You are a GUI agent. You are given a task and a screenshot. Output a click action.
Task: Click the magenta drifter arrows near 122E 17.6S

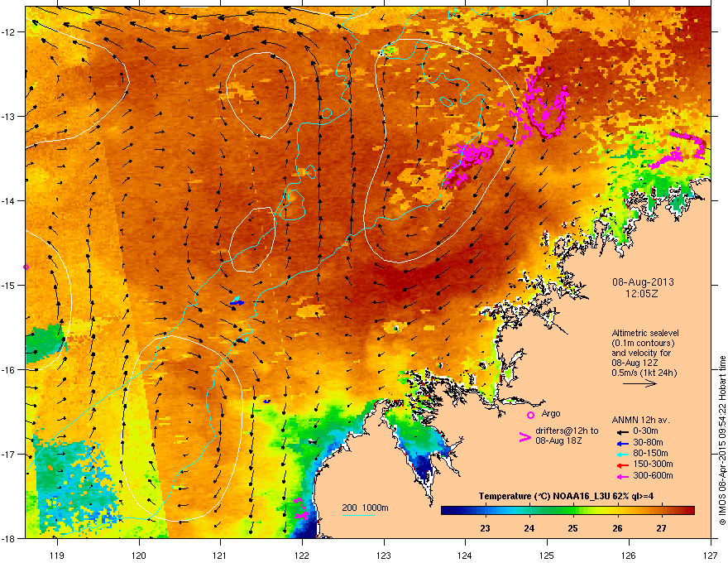(301, 508)
